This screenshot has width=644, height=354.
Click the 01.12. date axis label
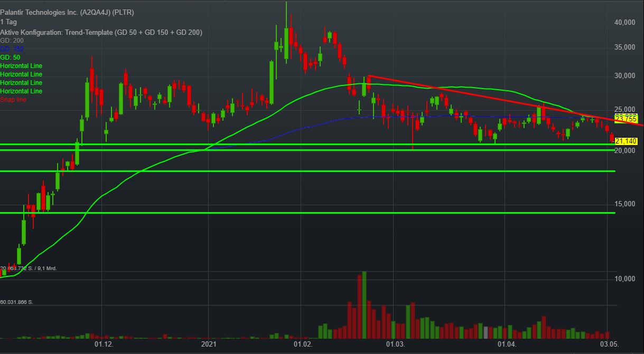point(104,345)
